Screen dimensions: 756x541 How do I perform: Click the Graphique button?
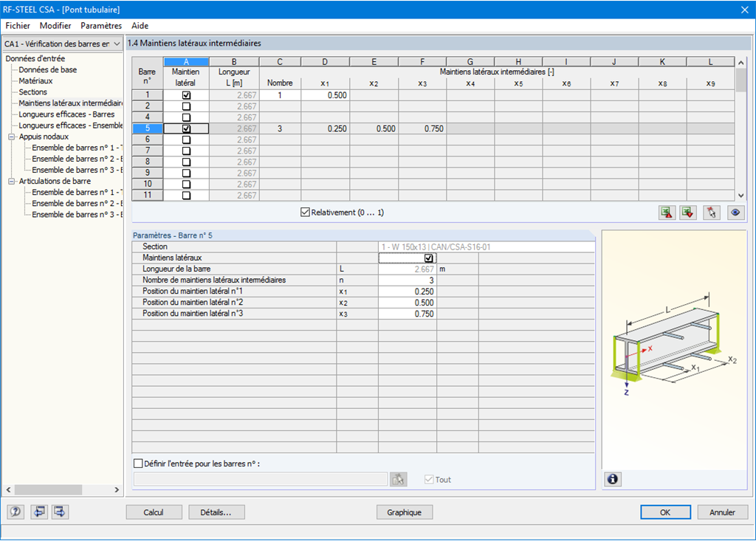pos(404,512)
